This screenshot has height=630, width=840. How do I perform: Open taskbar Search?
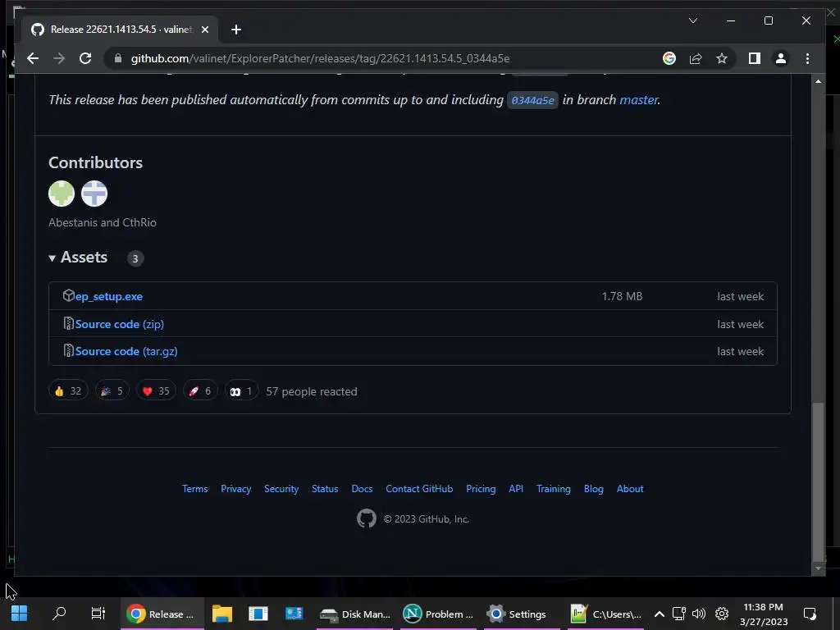[x=59, y=614]
